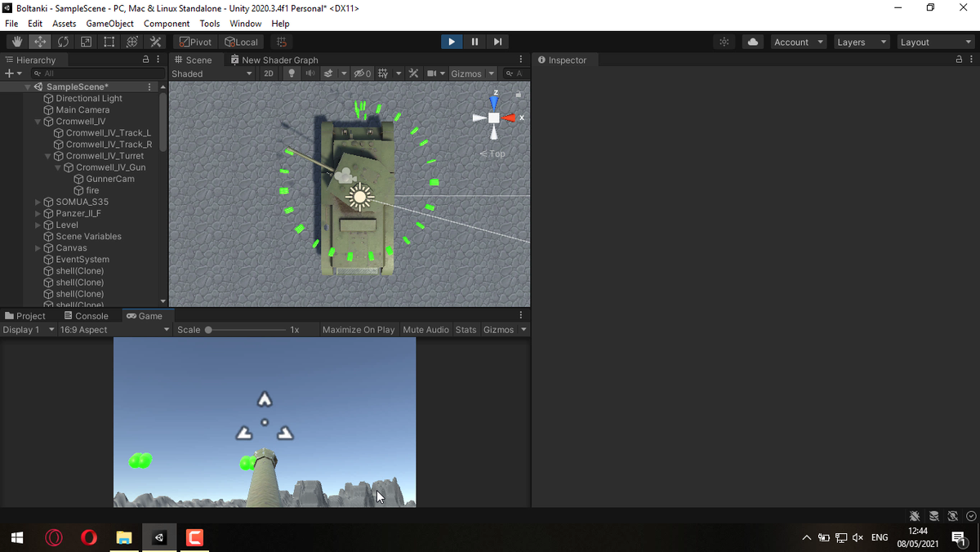This screenshot has height=552, width=980.
Task: Toggle grid snapping button
Action: coord(282,42)
